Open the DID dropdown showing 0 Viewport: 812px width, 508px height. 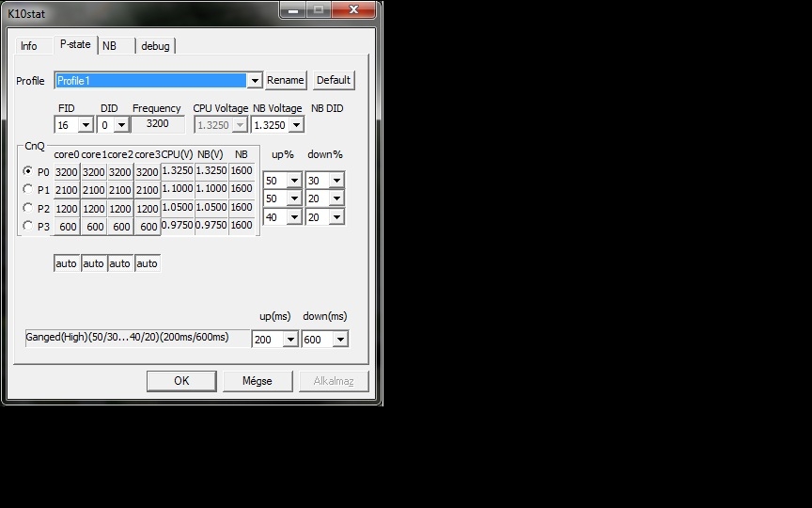point(121,125)
